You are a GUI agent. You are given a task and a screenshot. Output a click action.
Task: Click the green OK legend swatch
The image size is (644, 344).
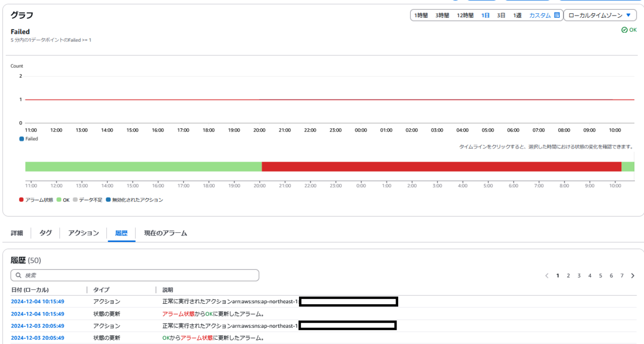tap(59, 200)
